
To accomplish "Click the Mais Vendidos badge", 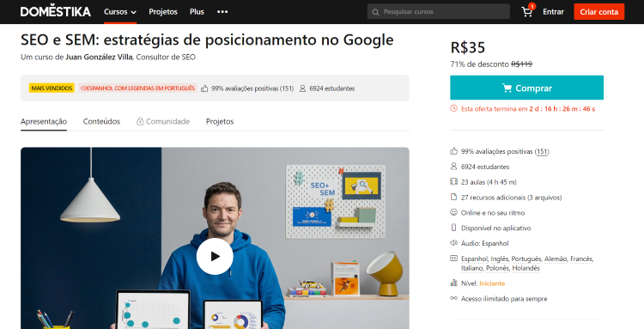I will (x=52, y=88).
